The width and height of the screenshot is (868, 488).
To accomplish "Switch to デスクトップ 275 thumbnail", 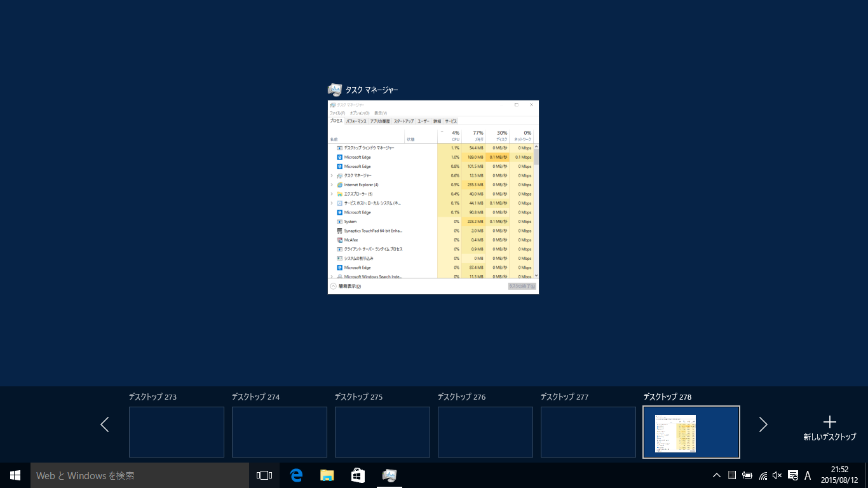I will pos(383,432).
